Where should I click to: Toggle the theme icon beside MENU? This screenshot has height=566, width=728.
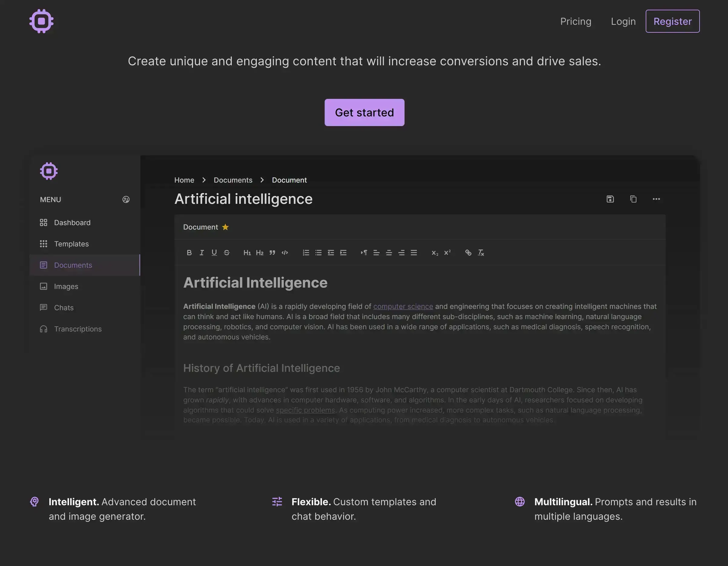point(126,199)
